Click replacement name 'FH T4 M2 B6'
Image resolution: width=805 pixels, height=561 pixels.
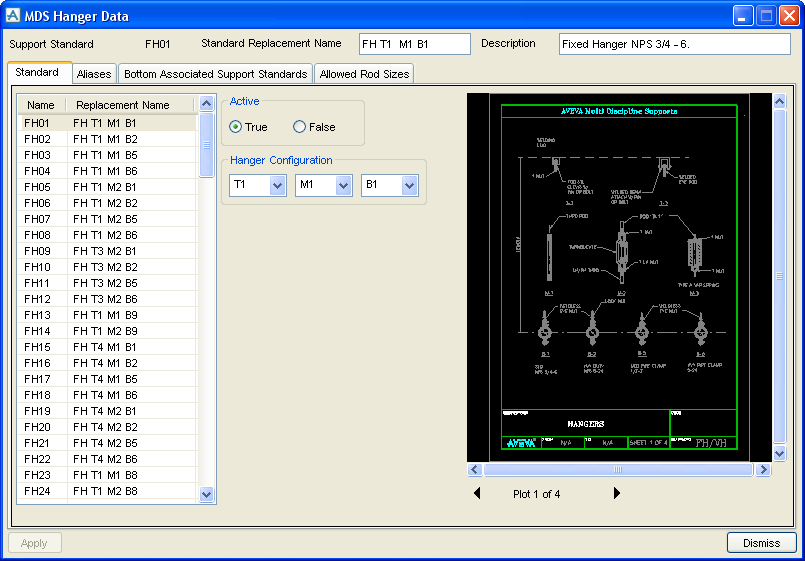click(x=105, y=459)
